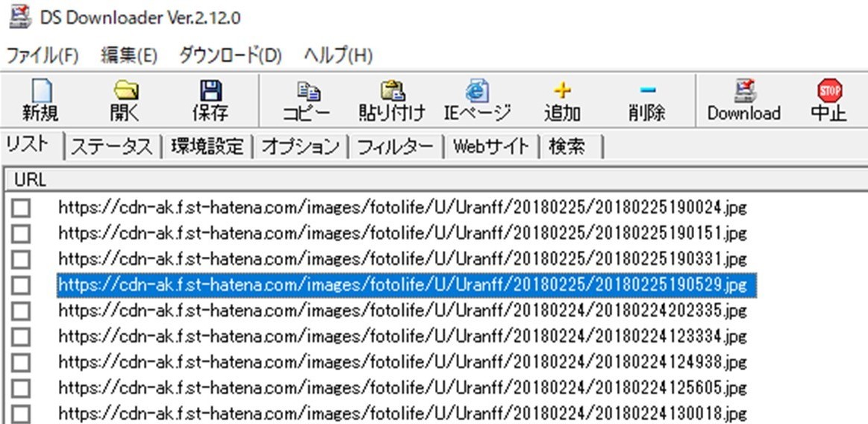The height and width of the screenshot is (424, 868).
Task: Select the highlighted URL ending 20180225190529.jpg
Action: (x=406, y=285)
